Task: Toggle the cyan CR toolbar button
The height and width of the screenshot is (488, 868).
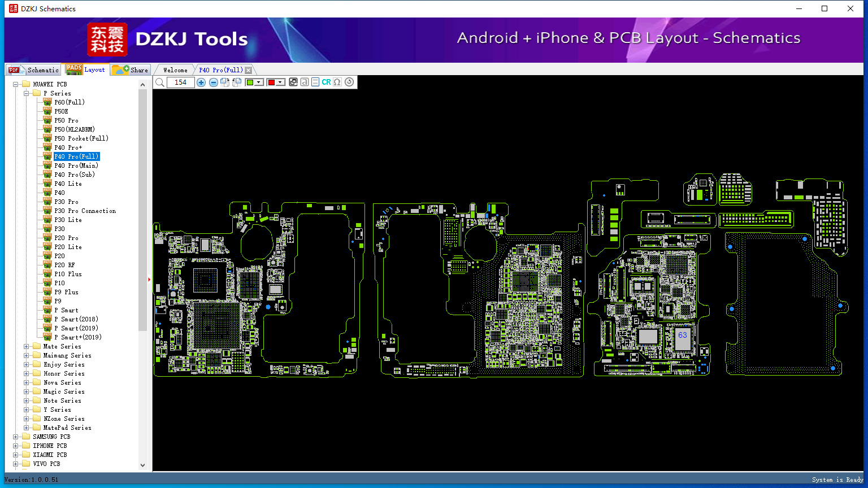Action: 326,82
